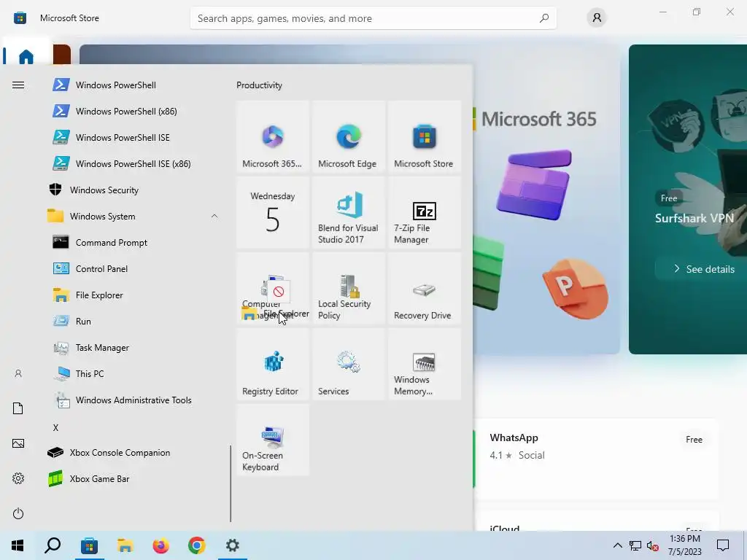Expand the Start menu hamburger

pos(18,85)
